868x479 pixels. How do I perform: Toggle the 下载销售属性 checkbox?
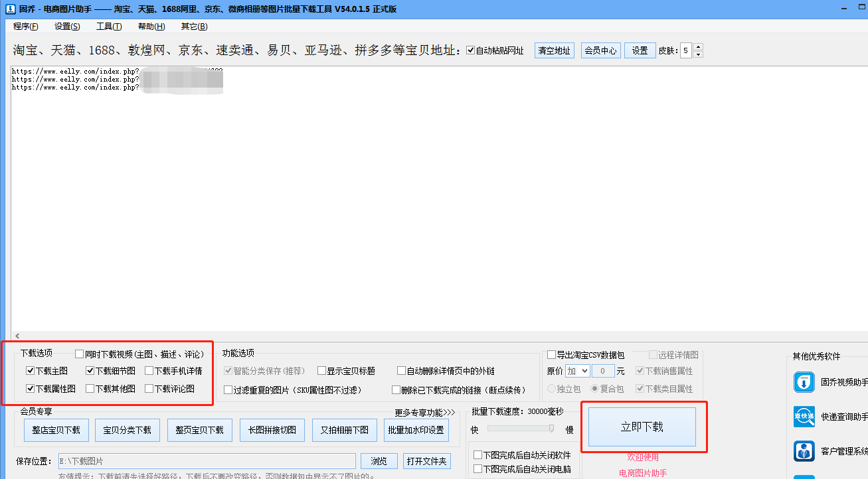640,372
